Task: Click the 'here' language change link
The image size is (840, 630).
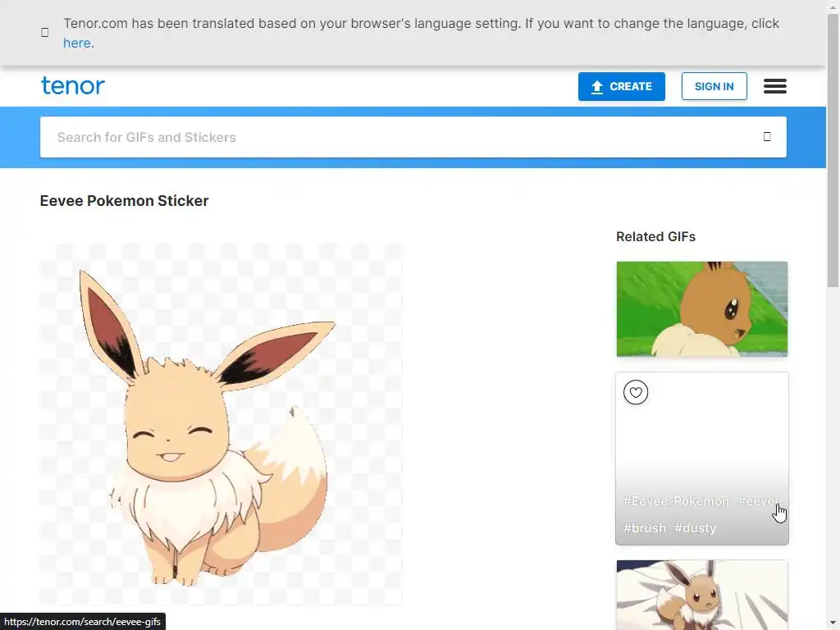Action: click(77, 43)
